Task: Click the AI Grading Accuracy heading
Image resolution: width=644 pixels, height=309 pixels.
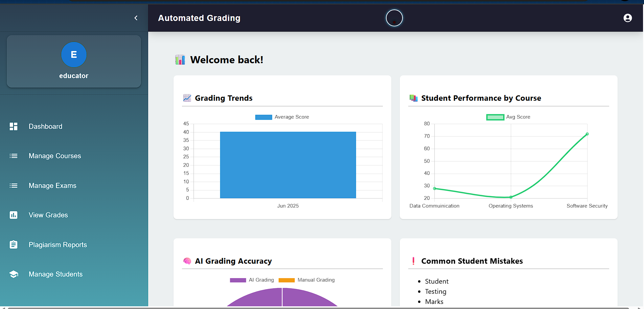Action: [x=233, y=261]
